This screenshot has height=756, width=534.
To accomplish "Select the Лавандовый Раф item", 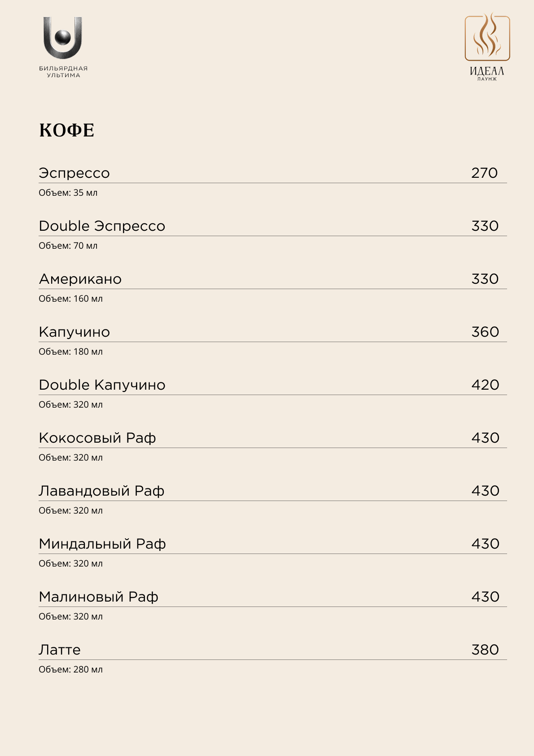I will tap(101, 491).
